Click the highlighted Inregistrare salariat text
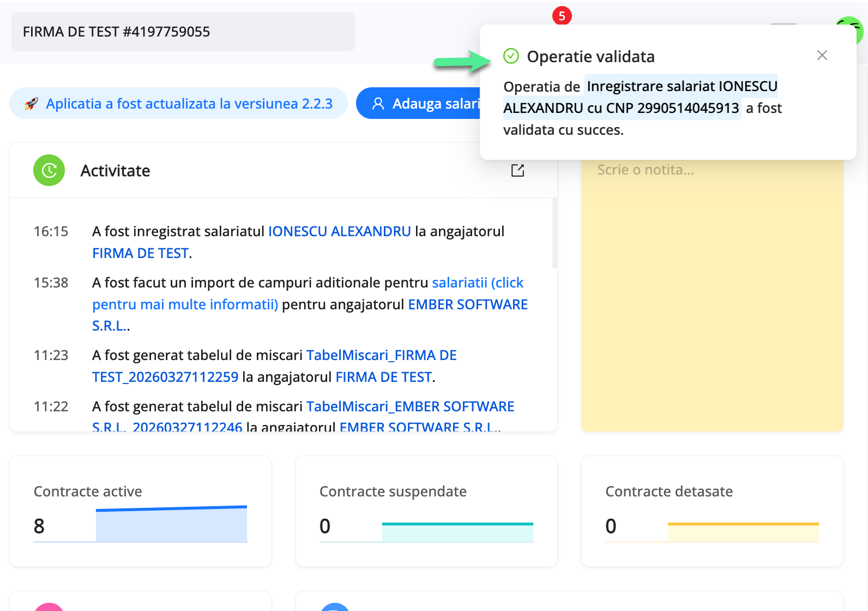 point(640,97)
